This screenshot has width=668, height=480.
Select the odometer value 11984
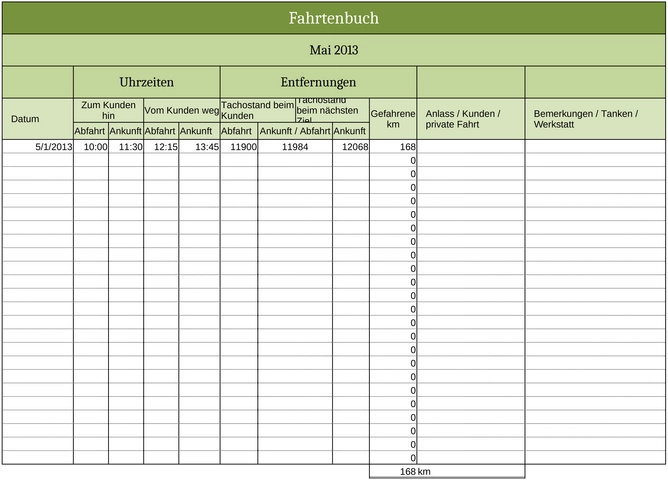pos(295,147)
